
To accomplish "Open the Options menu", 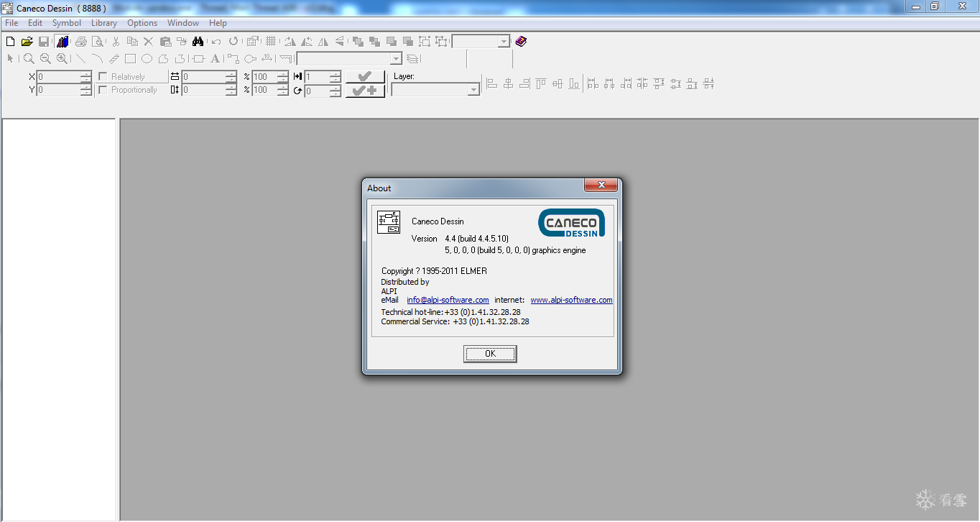I will click(x=142, y=23).
